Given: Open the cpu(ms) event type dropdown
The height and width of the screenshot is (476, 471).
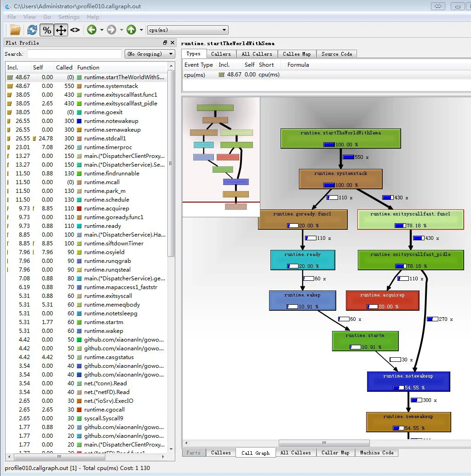Looking at the screenshot, I should click(188, 30).
